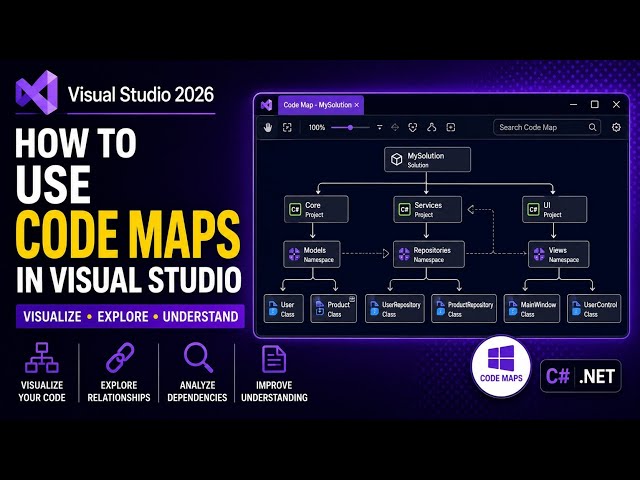Select the UI project node
This screenshot has height=480, width=640.
tap(554, 209)
